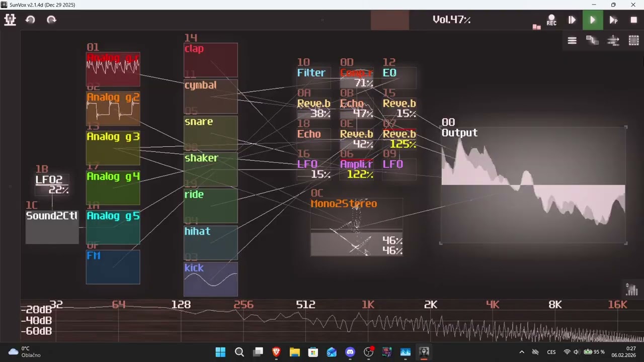644x362 pixels.
Task: Select the Echo module numbered 18
Action: click(x=314, y=139)
